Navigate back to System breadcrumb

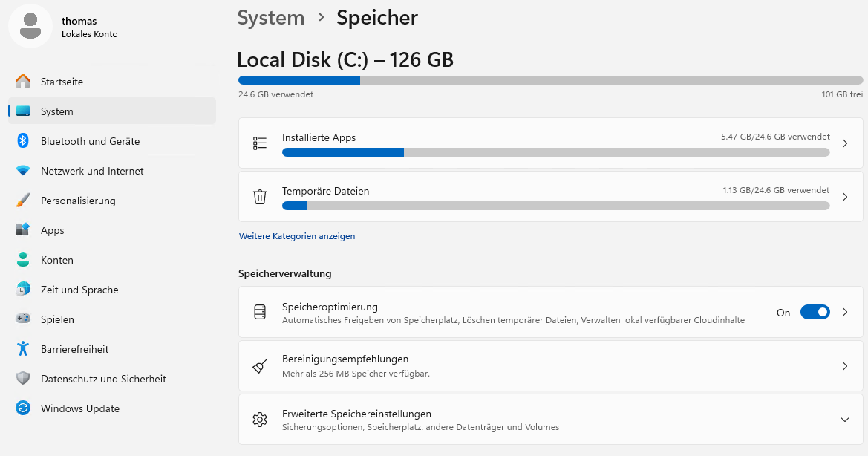pos(270,17)
